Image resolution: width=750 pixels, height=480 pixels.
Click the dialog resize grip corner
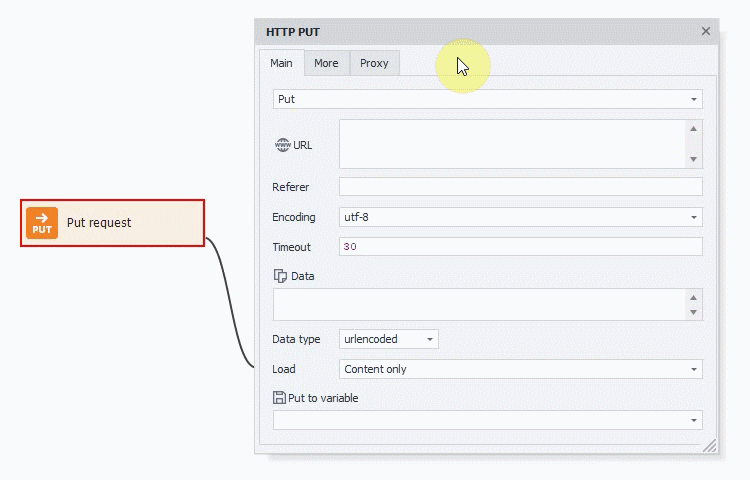710,446
